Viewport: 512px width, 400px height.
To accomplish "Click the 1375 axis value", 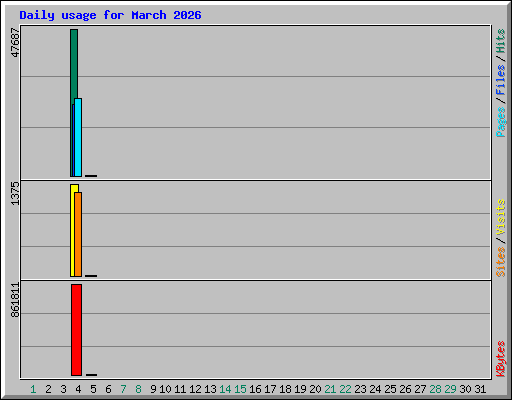I will pyautogui.click(x=15, y=193).
